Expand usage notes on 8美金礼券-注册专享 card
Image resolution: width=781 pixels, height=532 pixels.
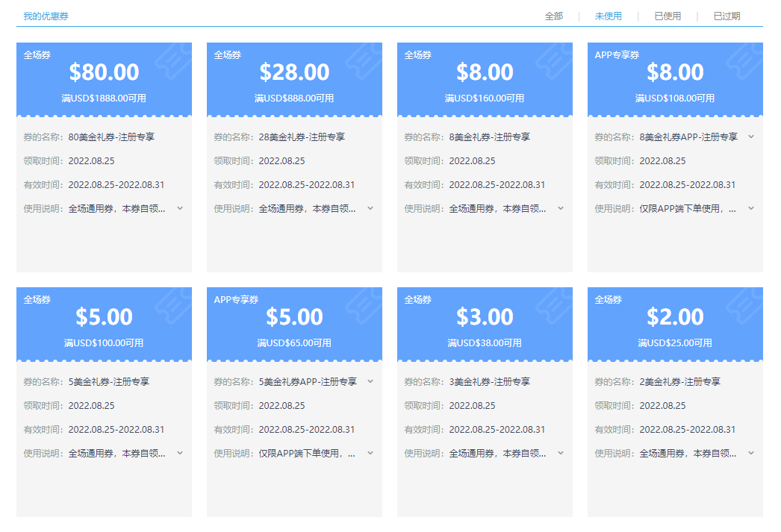560,208
